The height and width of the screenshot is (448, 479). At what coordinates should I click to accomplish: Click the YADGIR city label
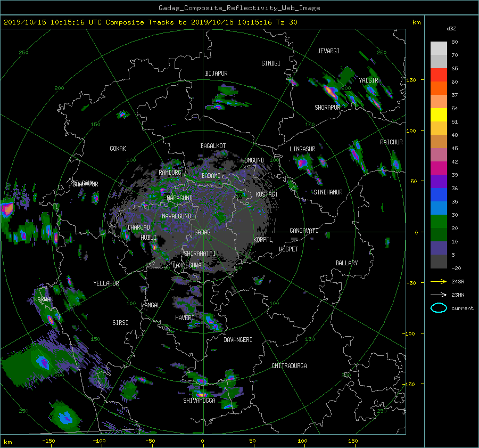click(368, 80)
